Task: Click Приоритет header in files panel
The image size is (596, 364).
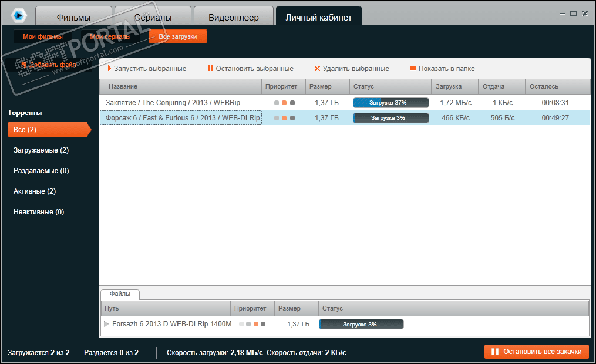Action: (252, 309)
